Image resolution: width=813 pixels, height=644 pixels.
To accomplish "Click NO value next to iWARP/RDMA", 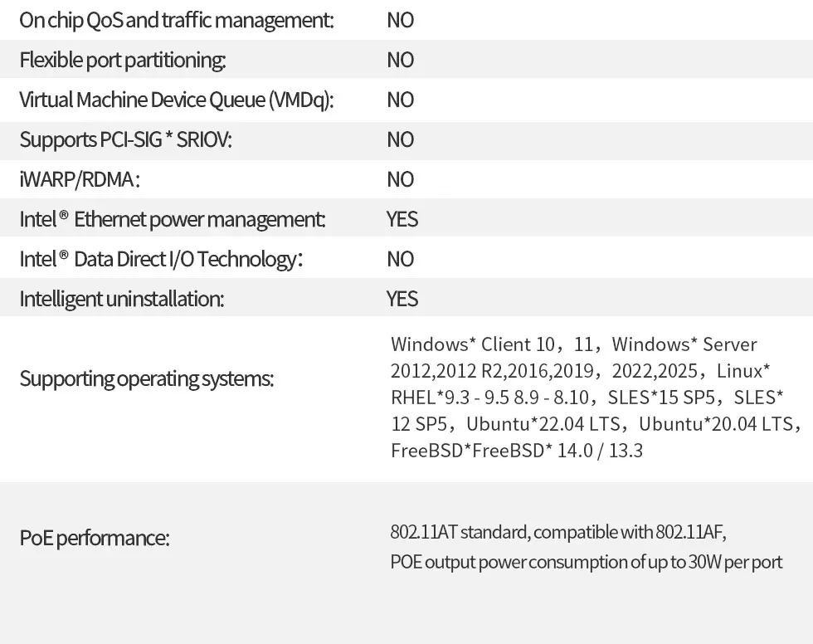I will click(401, 179).
